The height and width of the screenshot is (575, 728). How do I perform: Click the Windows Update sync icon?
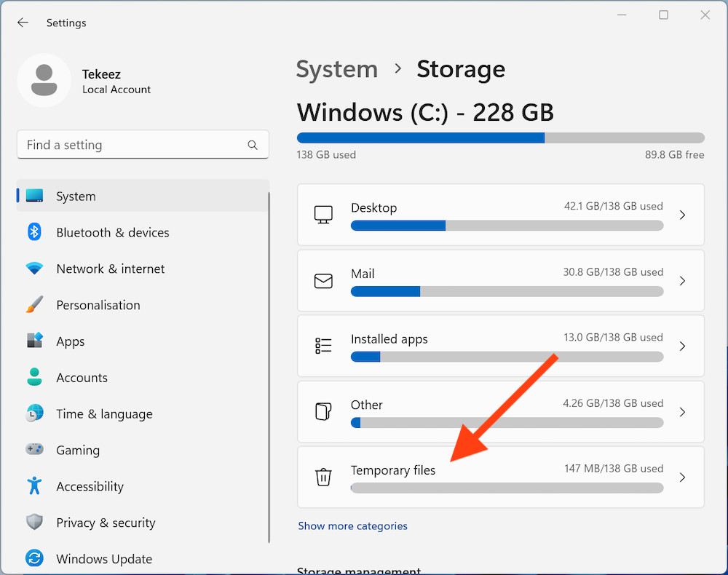coord(34,558)
